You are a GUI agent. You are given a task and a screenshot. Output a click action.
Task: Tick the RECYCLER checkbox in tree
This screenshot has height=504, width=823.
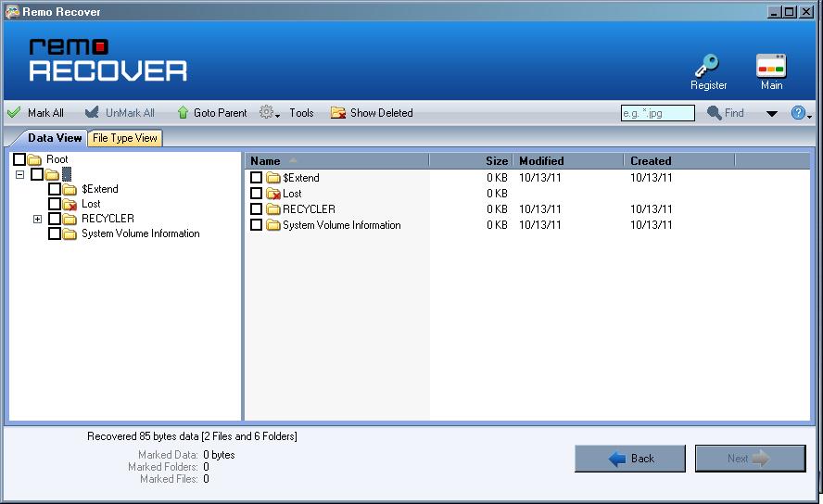[54, 218]
